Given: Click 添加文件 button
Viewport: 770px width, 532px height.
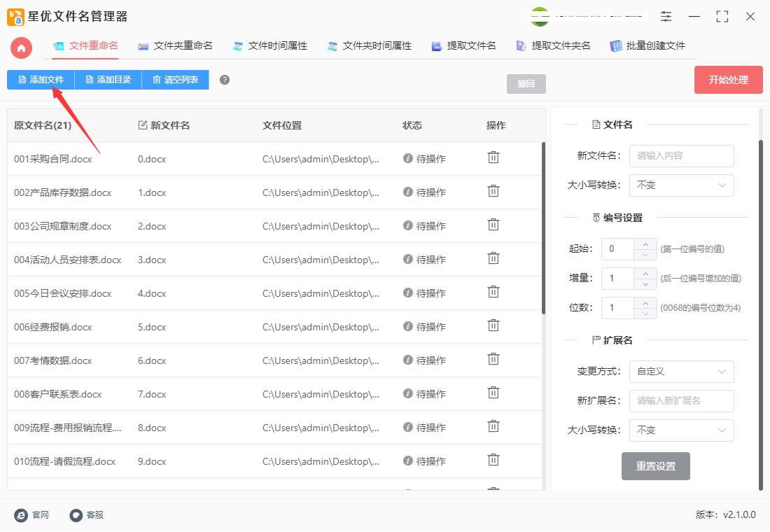Looking at the screenshot, I should click(41, 80).
